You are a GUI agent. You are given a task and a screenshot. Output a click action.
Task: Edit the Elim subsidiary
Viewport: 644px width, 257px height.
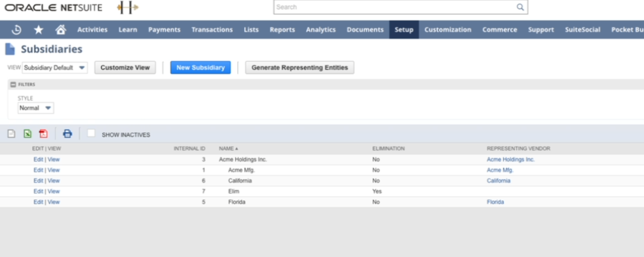pyautogui.click(x=38, y=191)
